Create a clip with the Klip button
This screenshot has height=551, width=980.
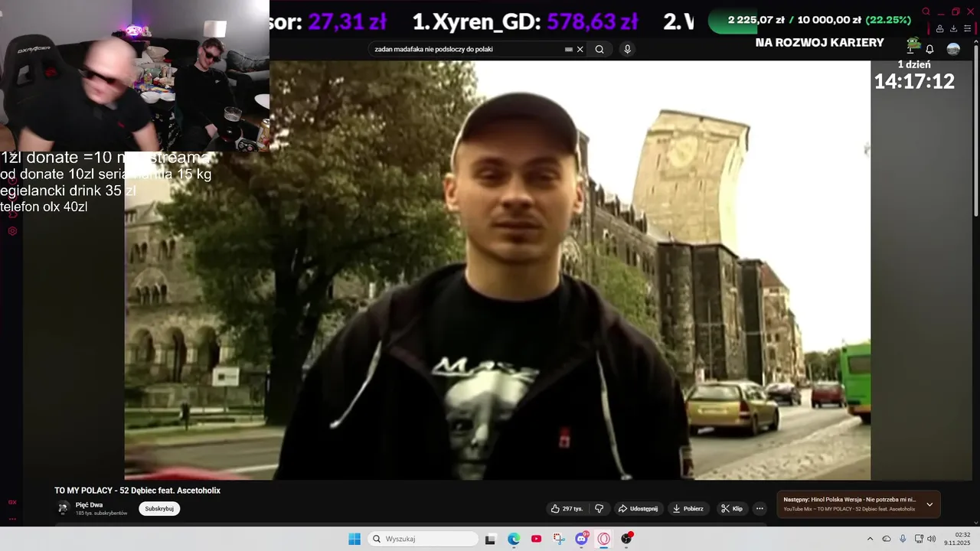(x=731, y=508)
